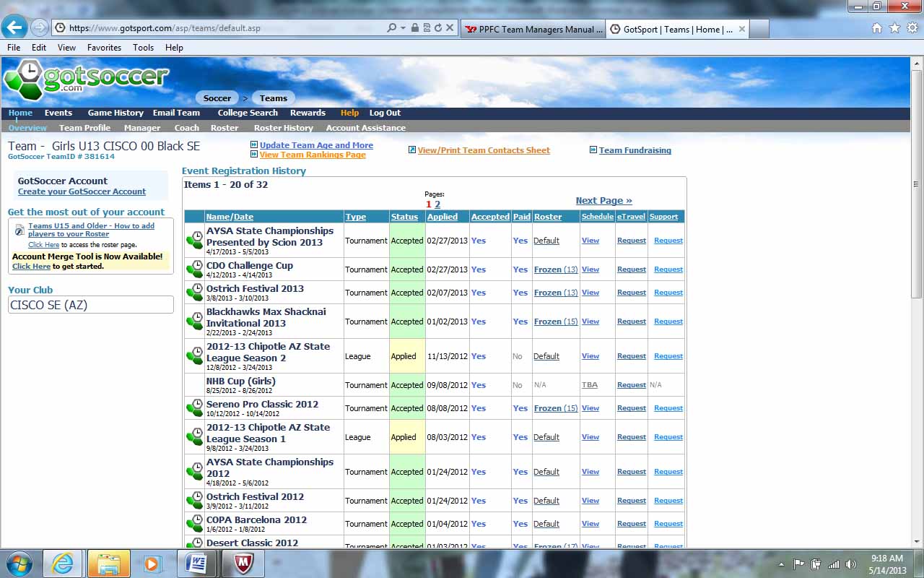Click the address bar dropdown arrow
This screenshot has width=924, height=578.
[x=404, y=28]
